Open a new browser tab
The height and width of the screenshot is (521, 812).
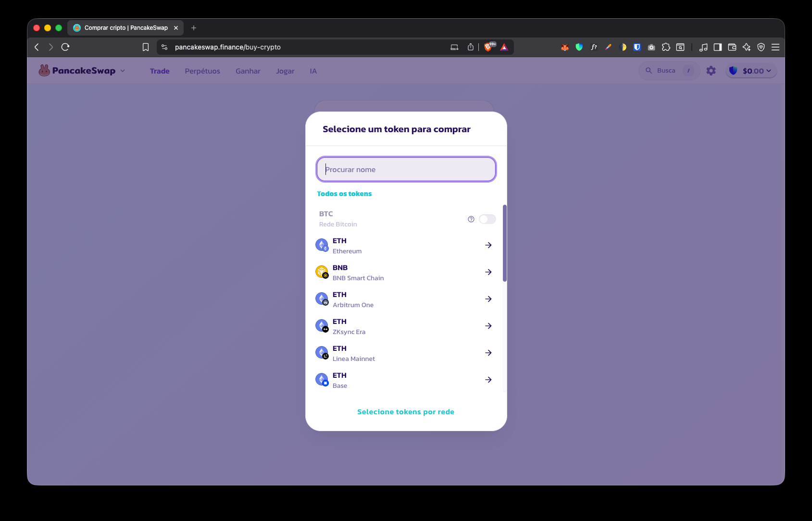[x=194, y=28]
